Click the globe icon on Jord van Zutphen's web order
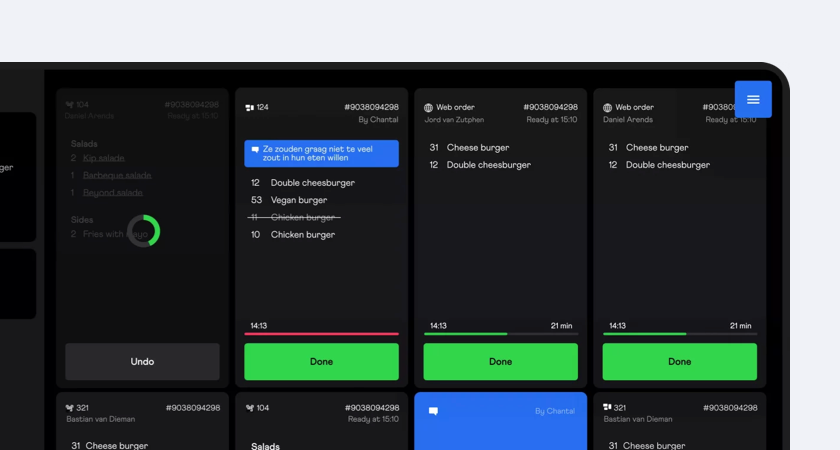 point(428,108)
